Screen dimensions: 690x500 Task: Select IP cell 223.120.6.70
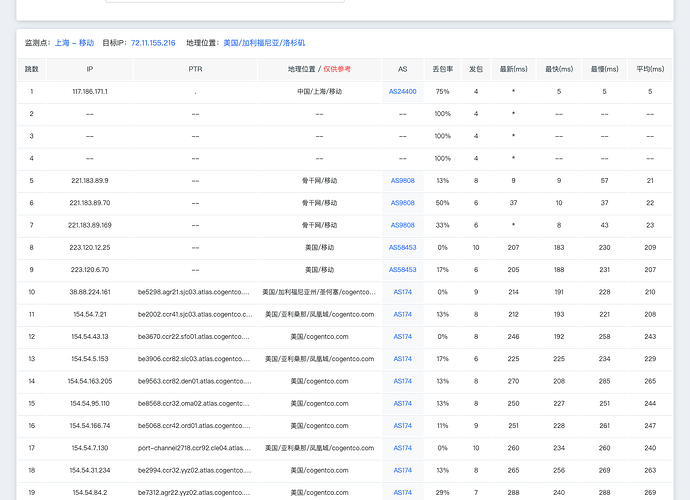pos(90,270)
